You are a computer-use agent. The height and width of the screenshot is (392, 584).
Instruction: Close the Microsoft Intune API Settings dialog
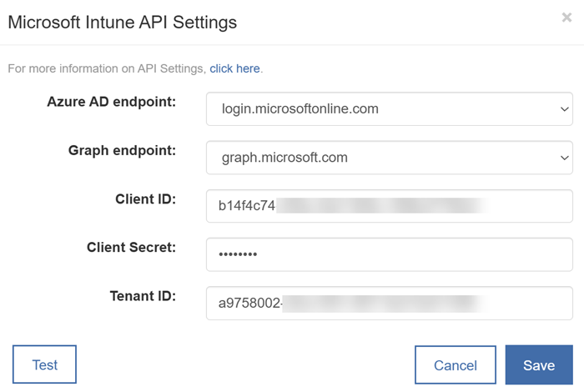point(566,18)
